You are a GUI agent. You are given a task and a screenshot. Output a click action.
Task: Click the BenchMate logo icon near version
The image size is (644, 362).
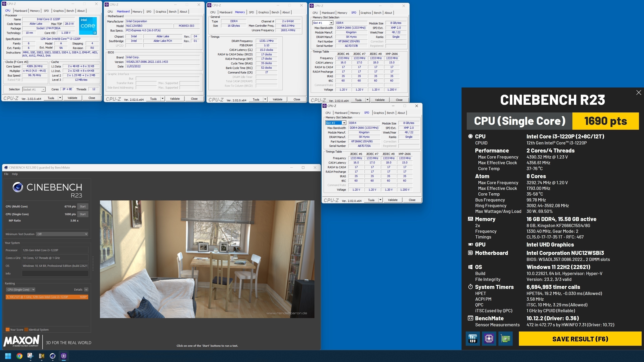pyautogui.click(x=470, y=318)
